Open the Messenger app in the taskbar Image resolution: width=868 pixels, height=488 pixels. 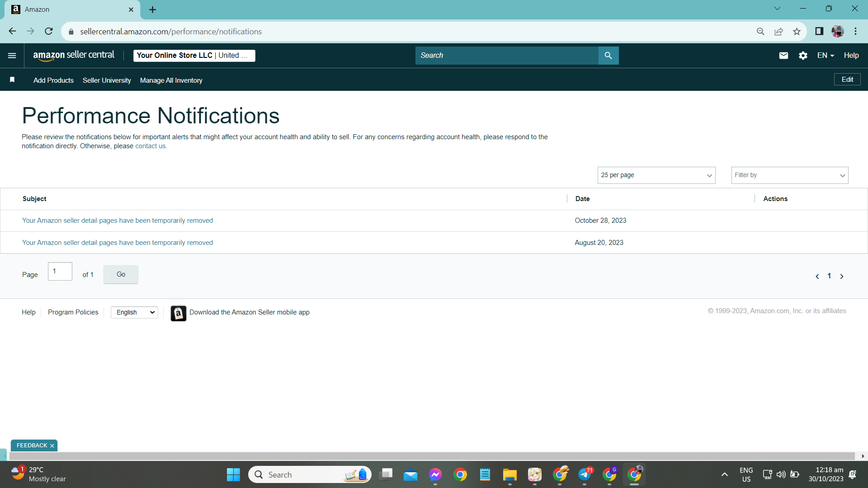click(x=435, y=474)
